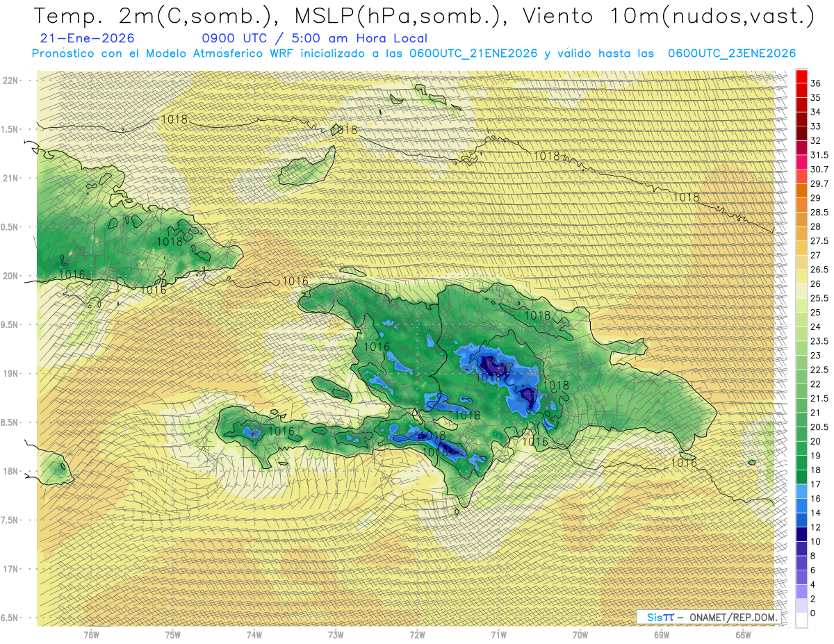
Task: Click the legend value "23.5"
Action: click(819, 341)
